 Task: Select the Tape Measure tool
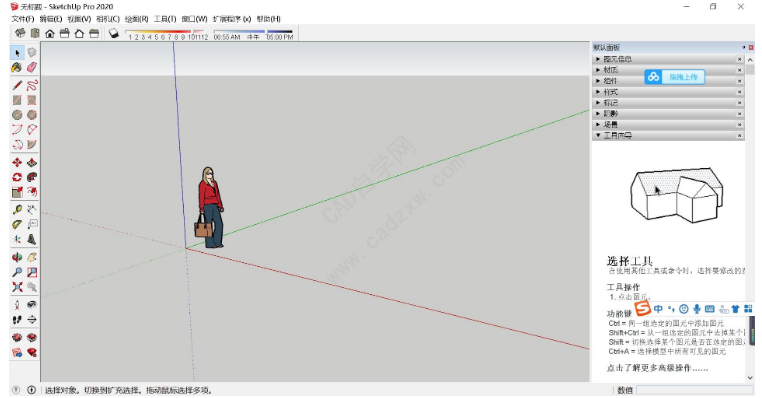tap(17, 209)
